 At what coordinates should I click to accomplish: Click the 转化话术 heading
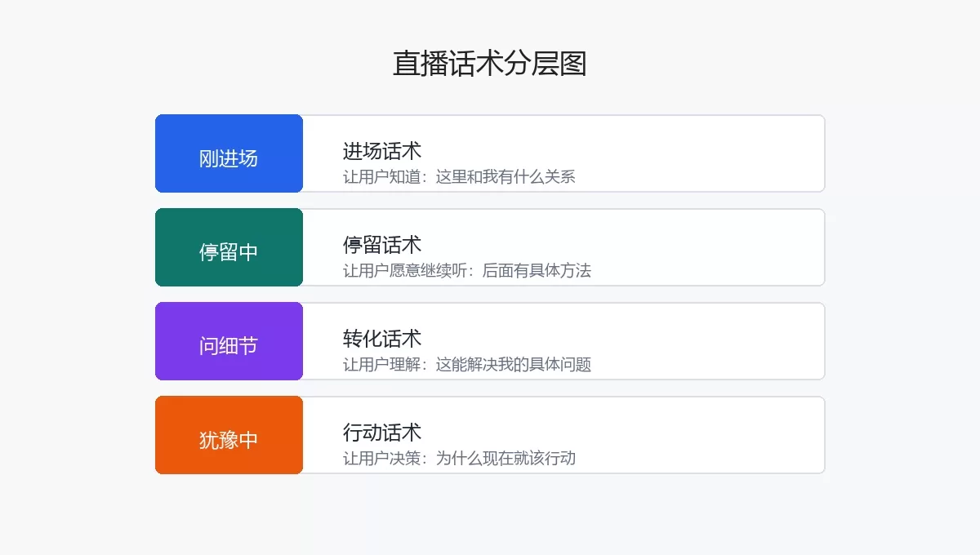point(382,339)
